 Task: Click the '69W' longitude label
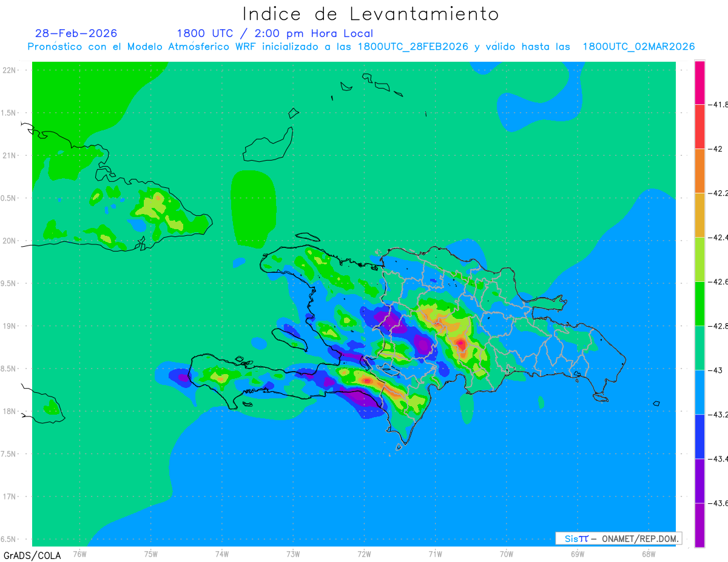tap(578, 554)
